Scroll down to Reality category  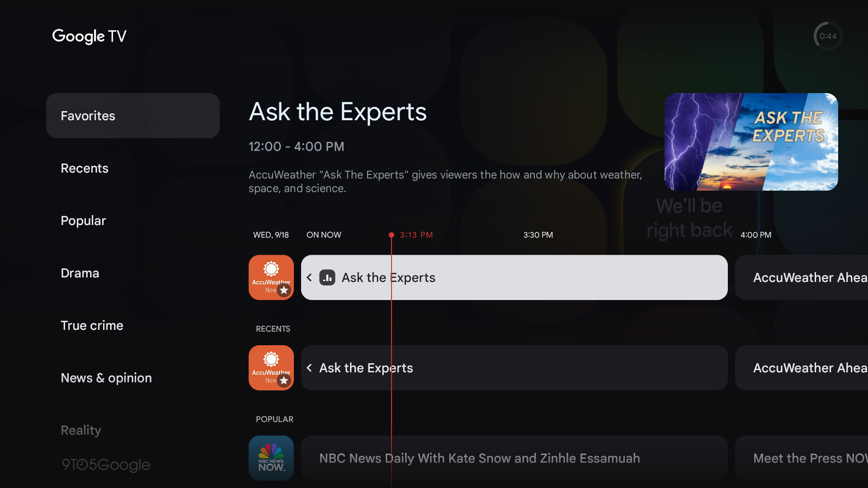[81, 430]
